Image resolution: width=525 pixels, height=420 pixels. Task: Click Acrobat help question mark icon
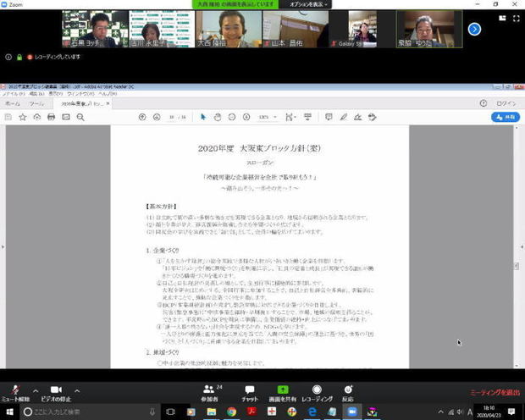(x=484, y=103)
